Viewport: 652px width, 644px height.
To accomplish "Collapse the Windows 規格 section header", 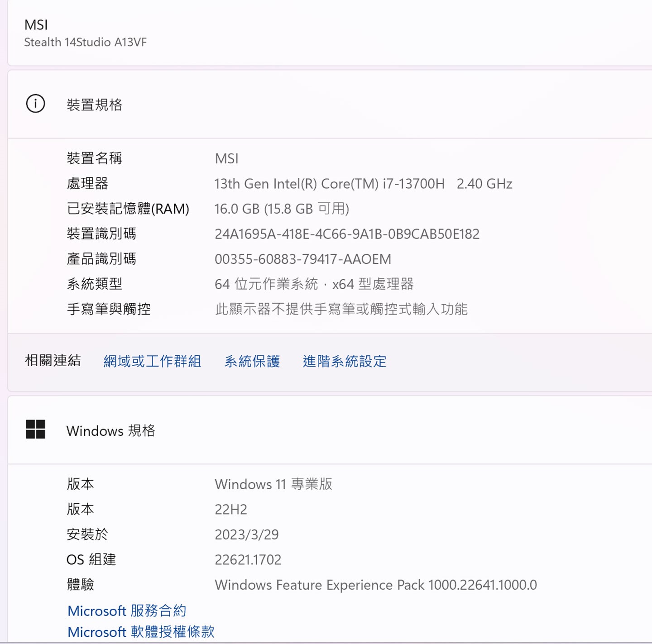I will [x=330, y=430].
